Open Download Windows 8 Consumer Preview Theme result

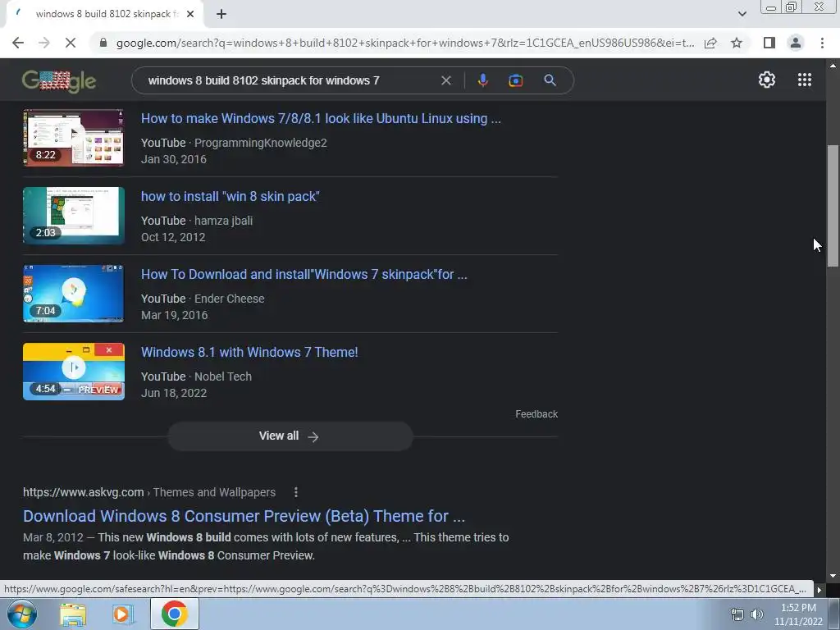point(244,516)
